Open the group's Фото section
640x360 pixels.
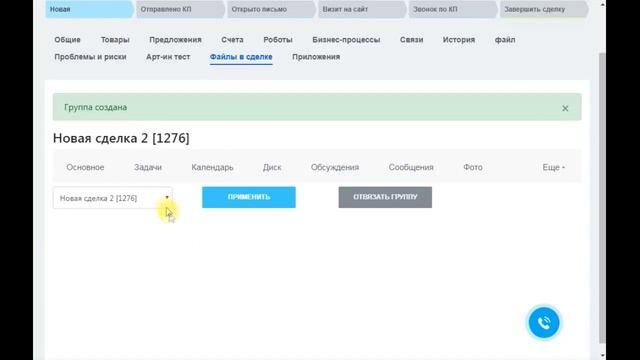(x=473, y=167)
